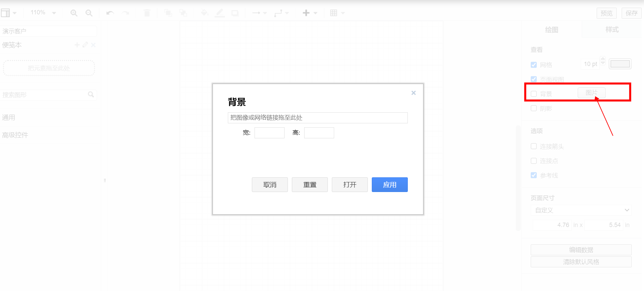The height and width of the screenshot is (291, 644).
Task: Select the 绘图 tab
Action: click(x=551, y=30)
